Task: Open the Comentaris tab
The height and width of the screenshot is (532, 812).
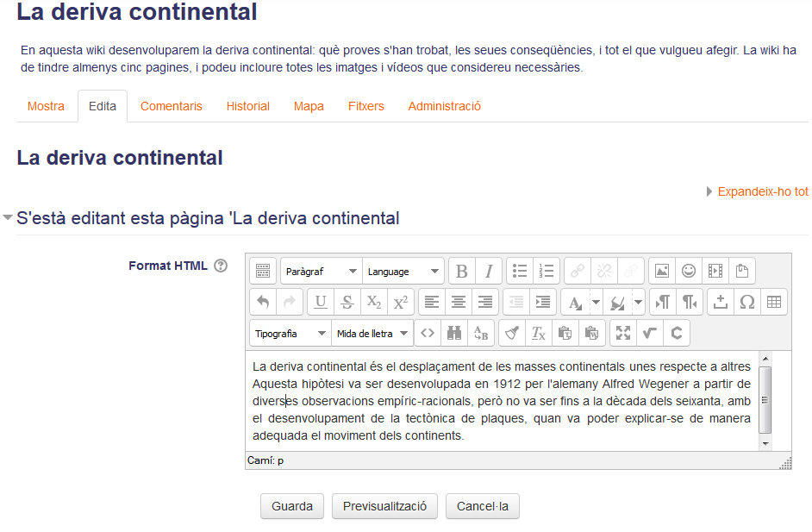Action: coord(172,106)
